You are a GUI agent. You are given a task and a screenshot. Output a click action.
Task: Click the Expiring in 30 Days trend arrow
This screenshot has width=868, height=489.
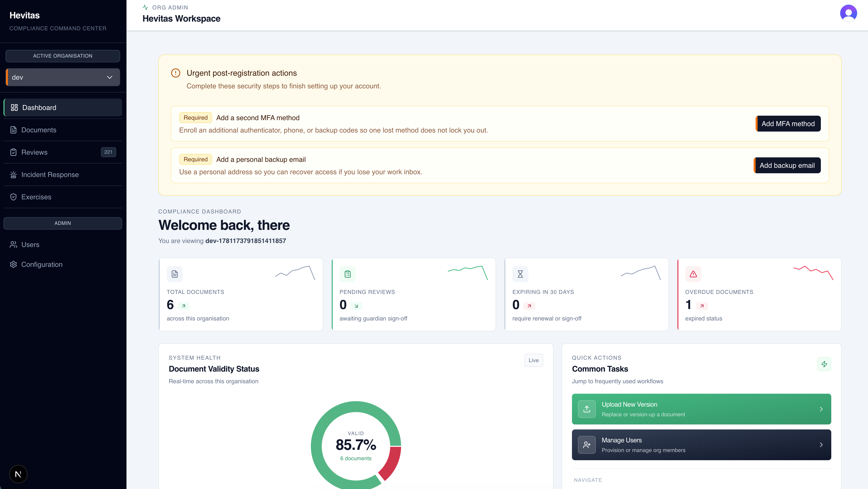(x=529, y=306)
